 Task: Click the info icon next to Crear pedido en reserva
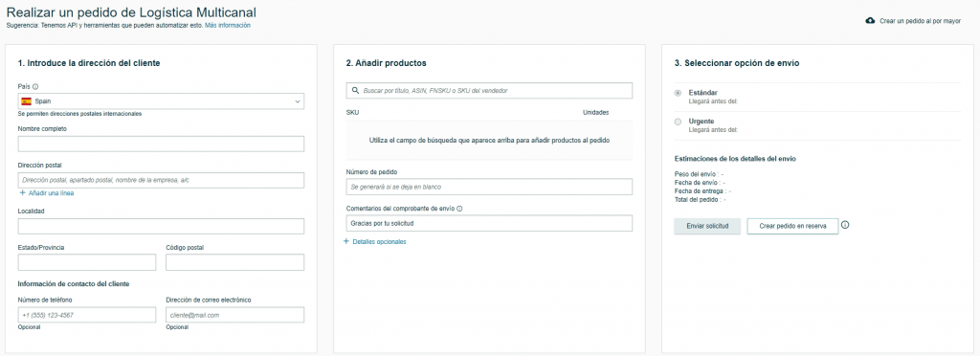tap(845, 225)
